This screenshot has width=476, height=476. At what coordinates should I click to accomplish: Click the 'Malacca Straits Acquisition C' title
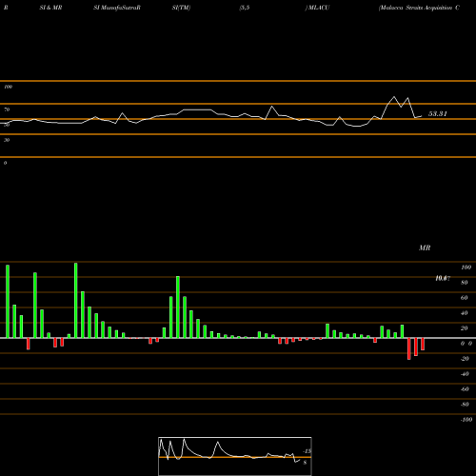coord(420,8)
